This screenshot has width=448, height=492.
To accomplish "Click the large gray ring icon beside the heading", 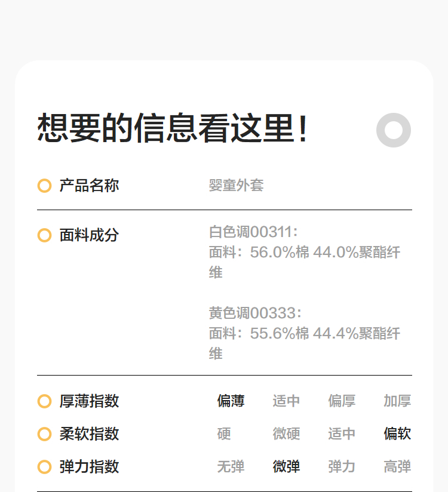I will click(394, 130).
